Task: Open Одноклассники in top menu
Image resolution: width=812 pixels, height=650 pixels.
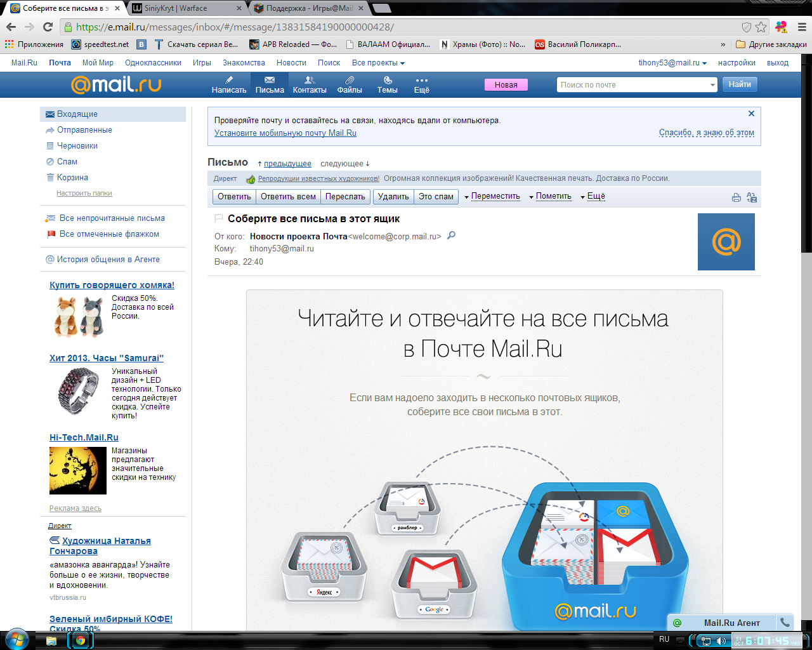Action: click(153, 63)
